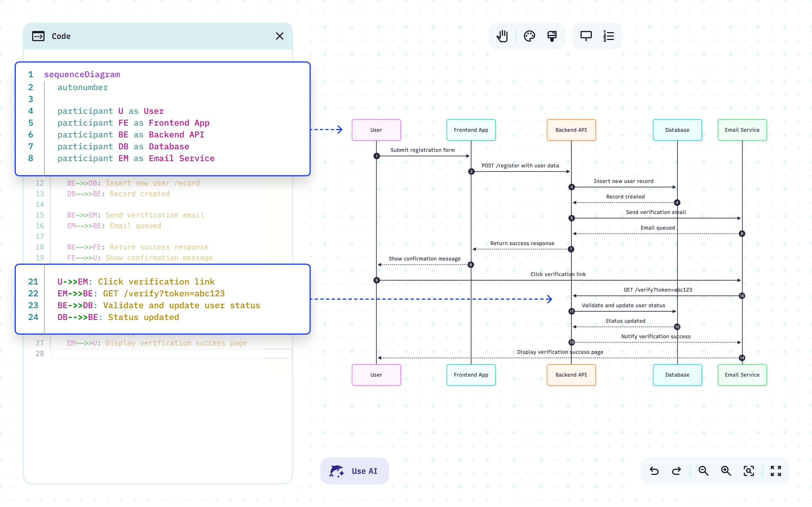Click the dolphin AI icon
This screenshot has height=507, width=812.
coord(337,471)
